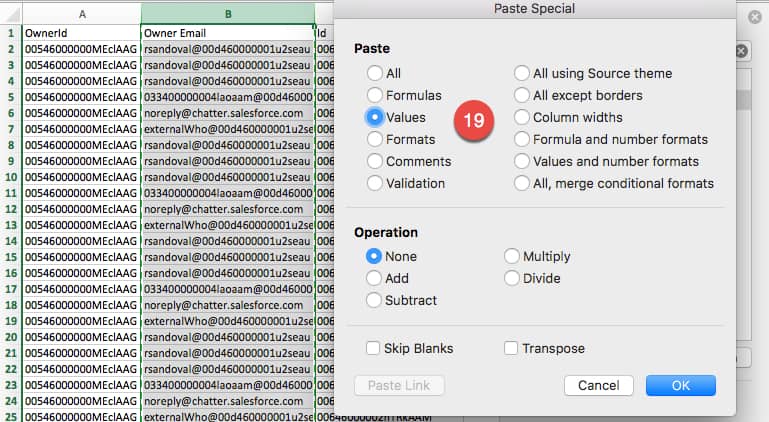Select the Comments paste option
Screen dimensions: 769x422
tap(376, 161)
